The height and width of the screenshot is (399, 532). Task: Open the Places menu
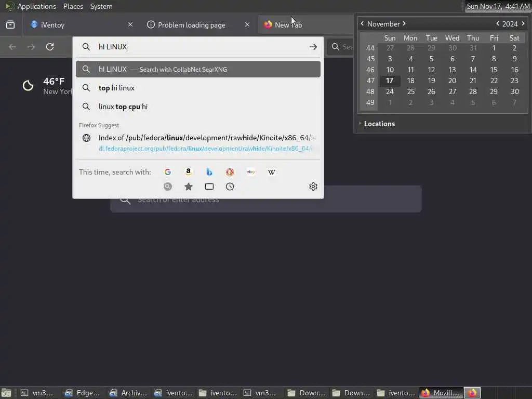73,6
